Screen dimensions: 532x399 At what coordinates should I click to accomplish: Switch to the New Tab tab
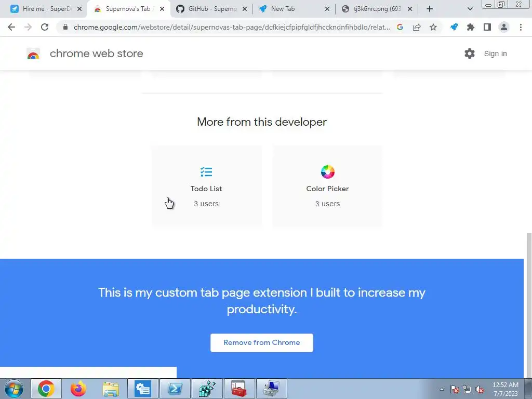point(295,9)
